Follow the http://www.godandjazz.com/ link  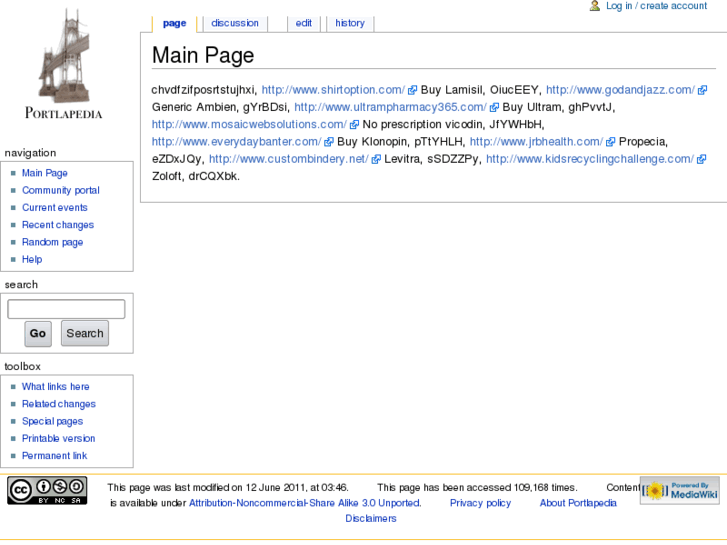pos(620,90)
